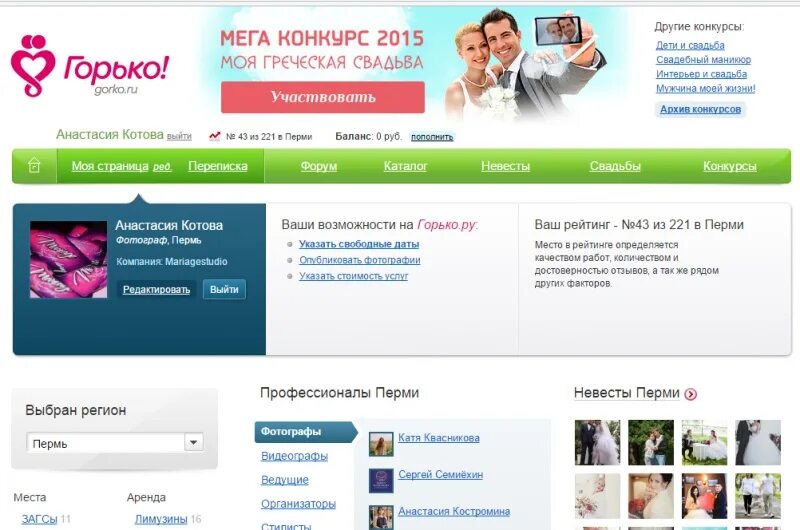This screenshot has width=800, height=530.
Task: Open the Форум menu item
Action: 318,166
